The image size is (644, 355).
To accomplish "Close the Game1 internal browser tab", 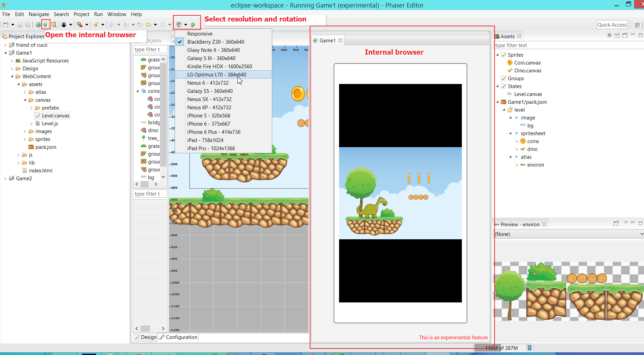I will pos(340,40).
